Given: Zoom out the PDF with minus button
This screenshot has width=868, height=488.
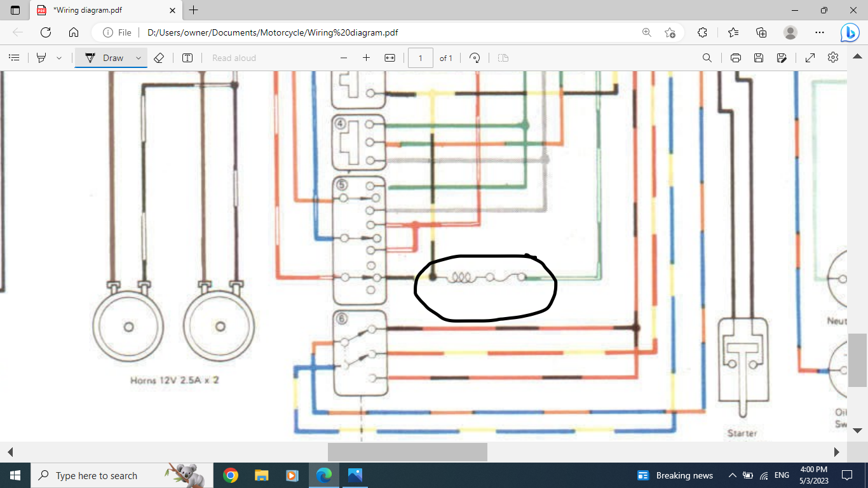Looking at the screenshot, I should pyautogui.click(x=344, y=58).
